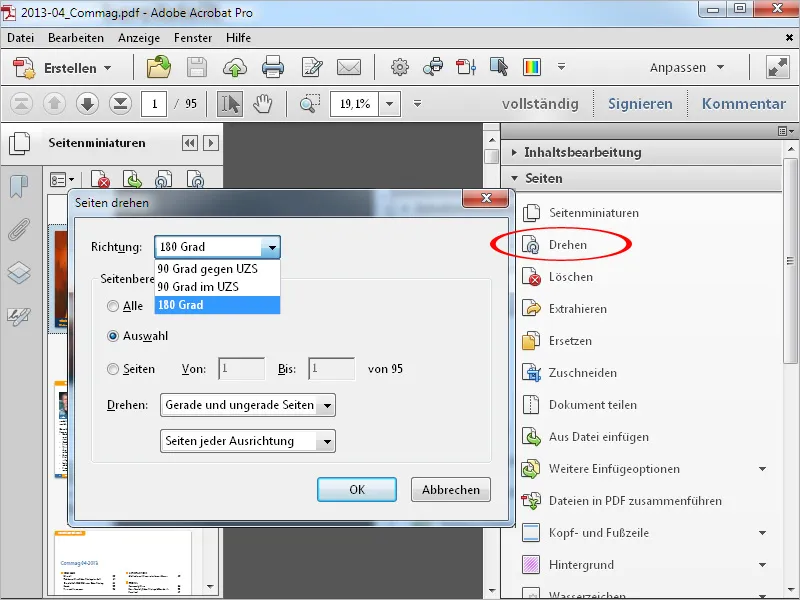Close the Seiten drehen dialog
Viewport: 800px width, 600px height.
(486, 198)
